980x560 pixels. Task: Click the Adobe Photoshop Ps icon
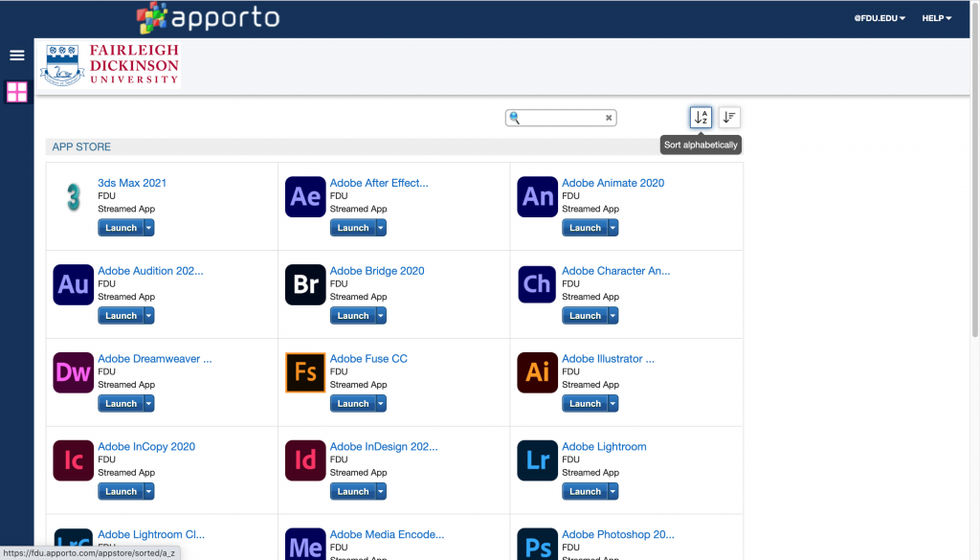pyautogui.click(x=538, y=544)
